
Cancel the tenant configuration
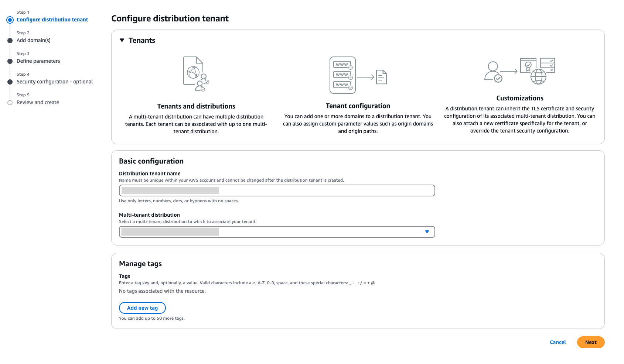[x=557, y=342]
